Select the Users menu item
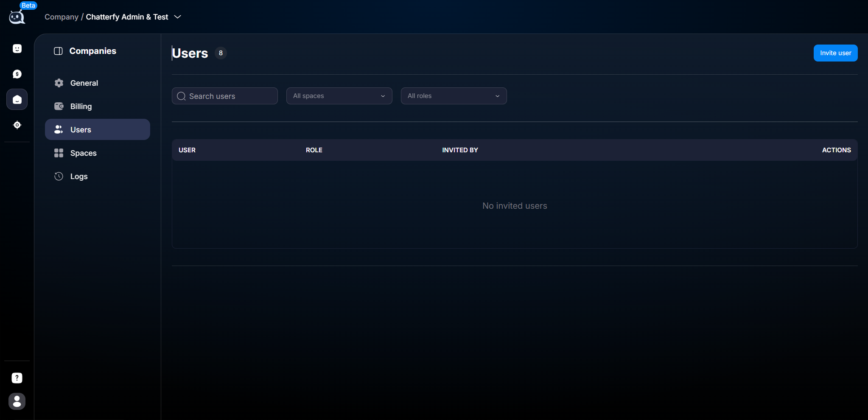 (98, 129)
